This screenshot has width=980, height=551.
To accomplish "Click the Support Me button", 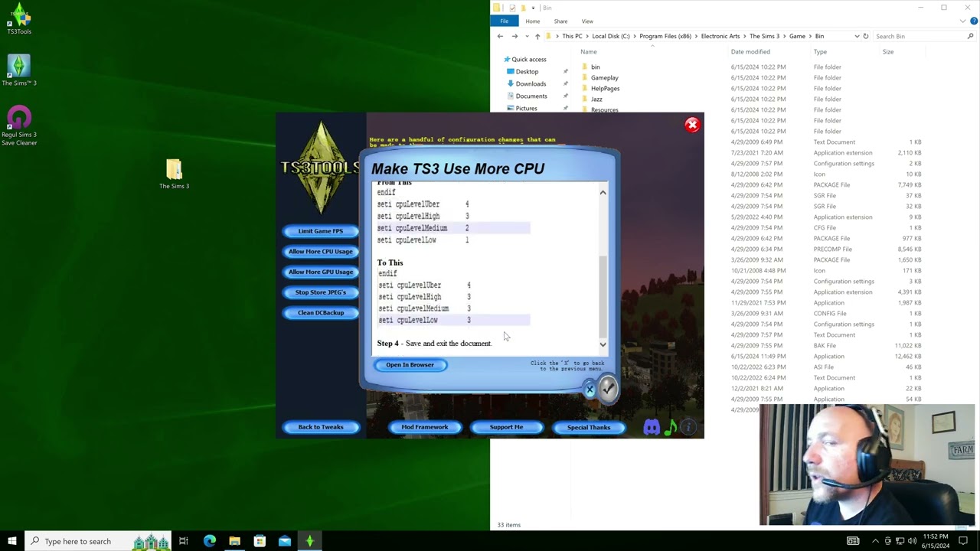I will [507, 427].
